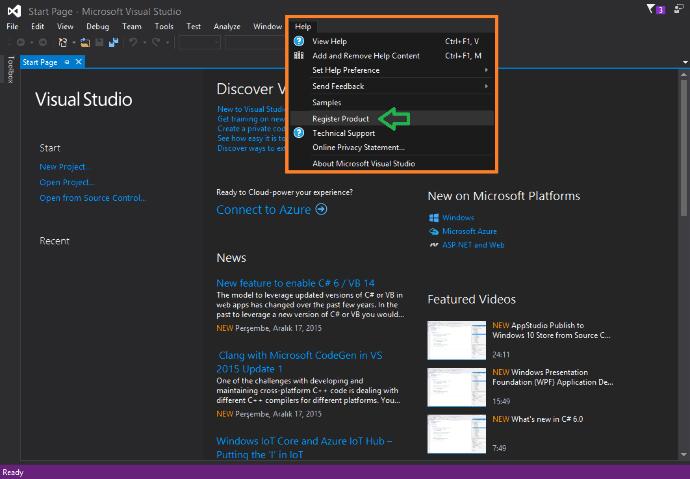The height and width of the screenshot is (479, 690).
Task: Click the Redo toolbar icon
Action: tap(156, 42)
